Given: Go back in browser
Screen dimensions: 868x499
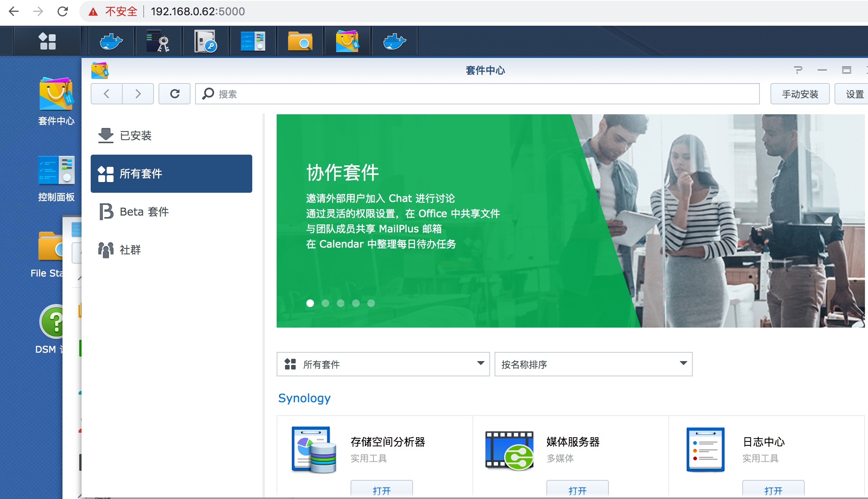Looking at the screenshot, I should click(x=14, y=11).
